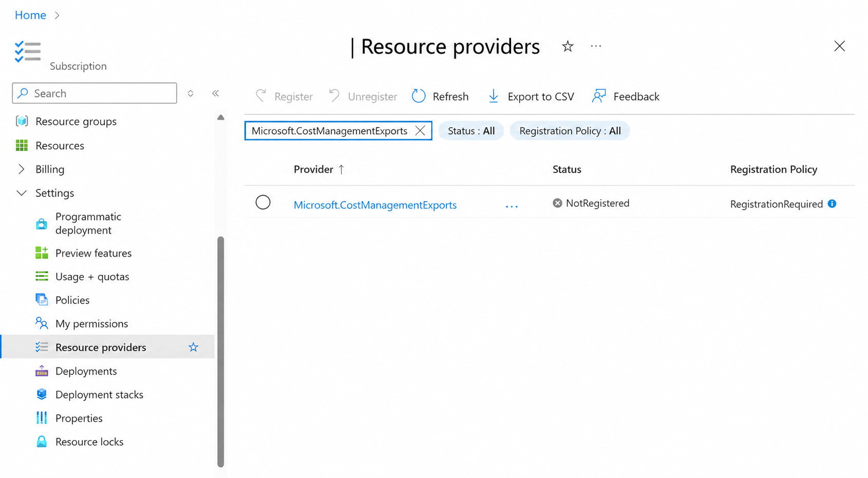This screenshot has height=478, width=868.
Task: Open Resources in the sidebar
Action: 60,146
